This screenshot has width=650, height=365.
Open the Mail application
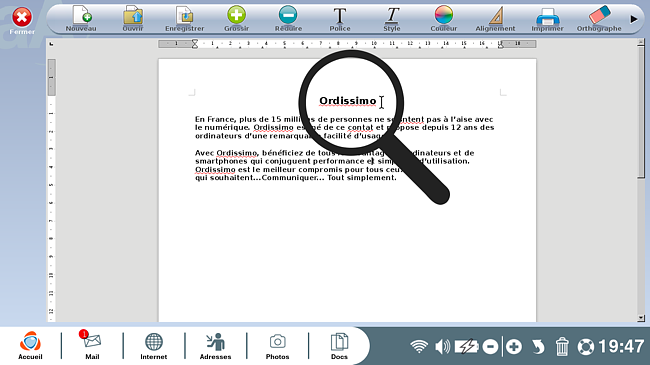click(92, 345)
